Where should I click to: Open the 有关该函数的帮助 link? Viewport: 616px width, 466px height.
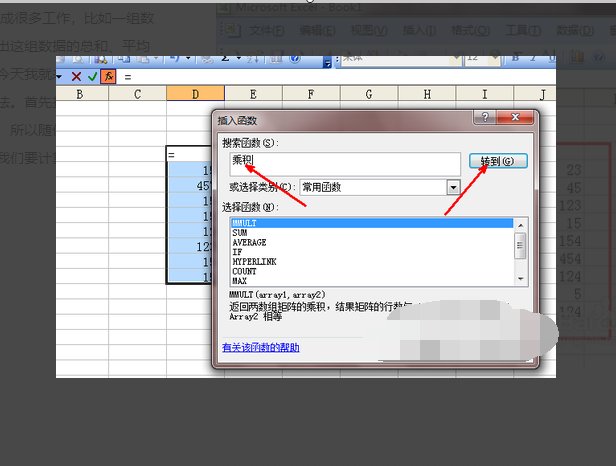(x=260, y=348)
